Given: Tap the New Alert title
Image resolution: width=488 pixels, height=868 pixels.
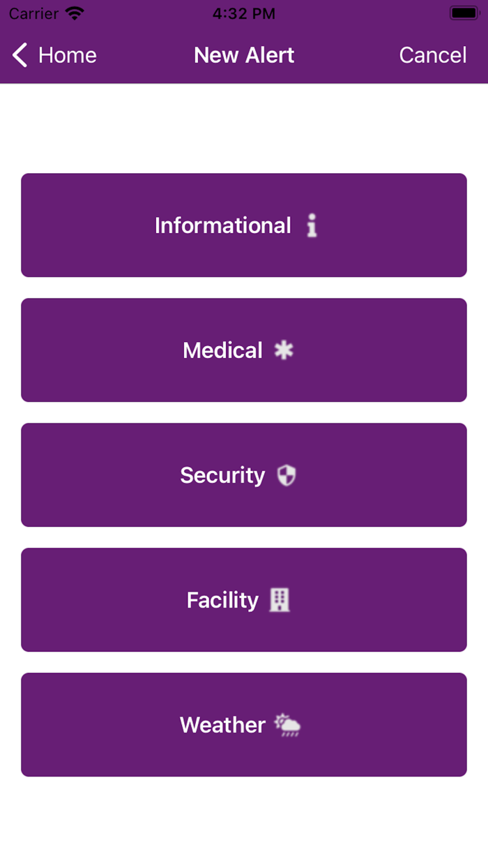Looking at the screenshot, I should point(244,55).
